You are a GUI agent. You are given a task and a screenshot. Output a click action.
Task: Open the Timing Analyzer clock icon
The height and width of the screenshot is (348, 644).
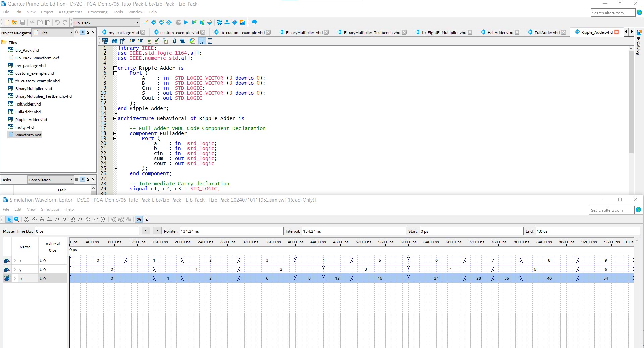219,22
